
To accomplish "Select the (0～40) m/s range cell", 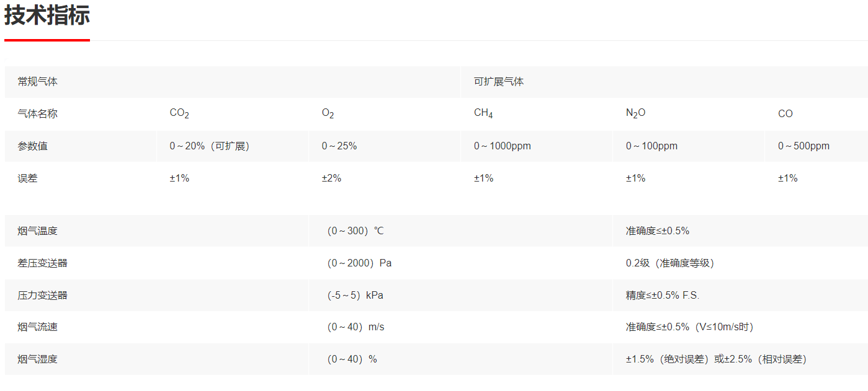I will tap(460, 327).
